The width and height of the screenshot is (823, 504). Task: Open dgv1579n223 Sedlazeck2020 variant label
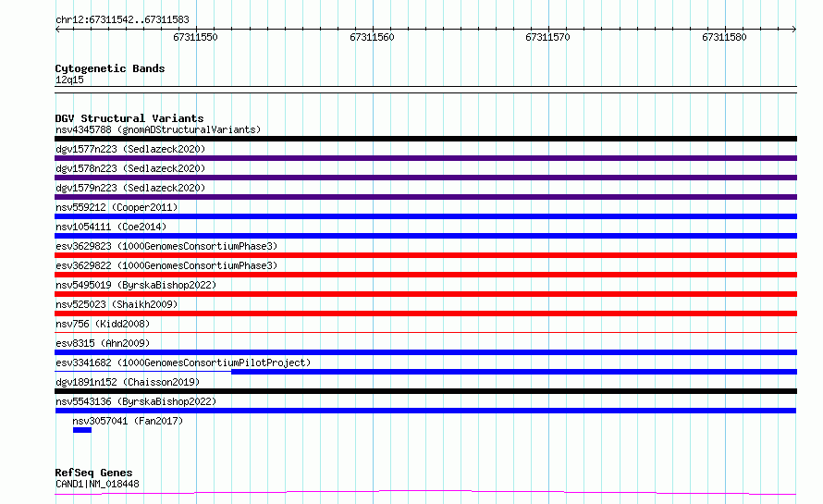pos(130,188)
